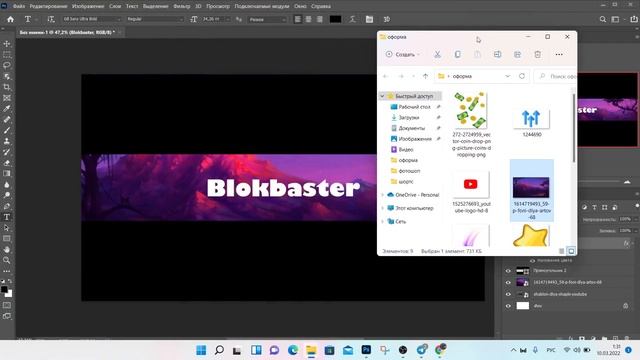This screenshot has width=640, height=360.
Task: Right align text in options bar
Action: point(320,19)
